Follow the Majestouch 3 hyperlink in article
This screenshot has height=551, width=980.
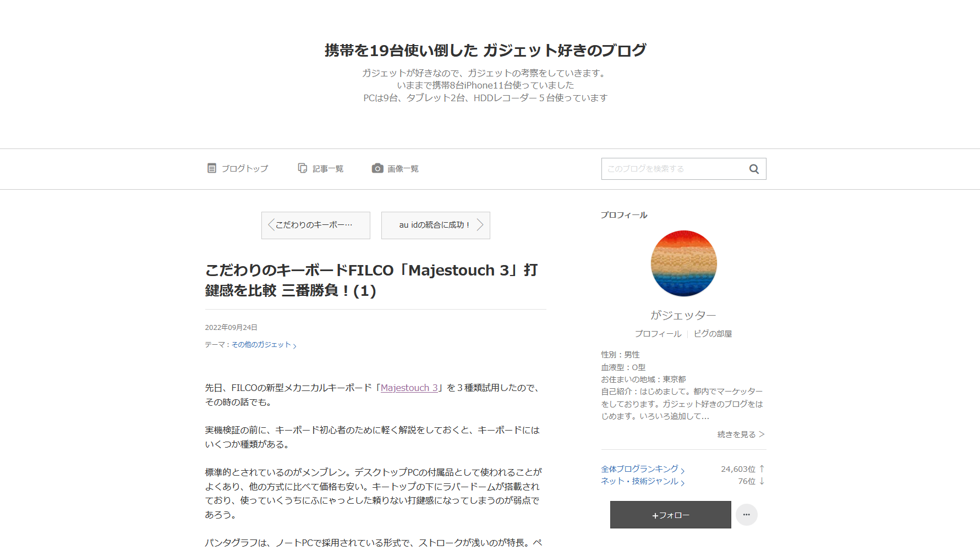tap(409, 388)
